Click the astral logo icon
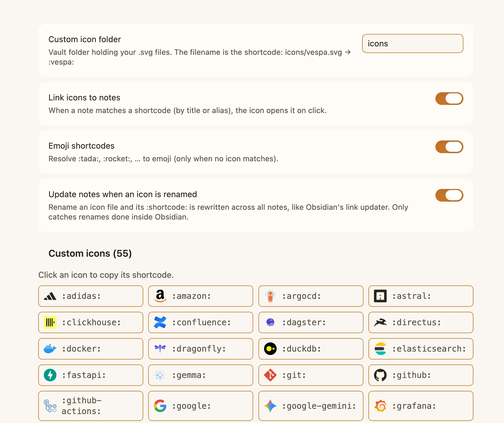The width and height of the screenshot is (504, 423). pos(380,296)
